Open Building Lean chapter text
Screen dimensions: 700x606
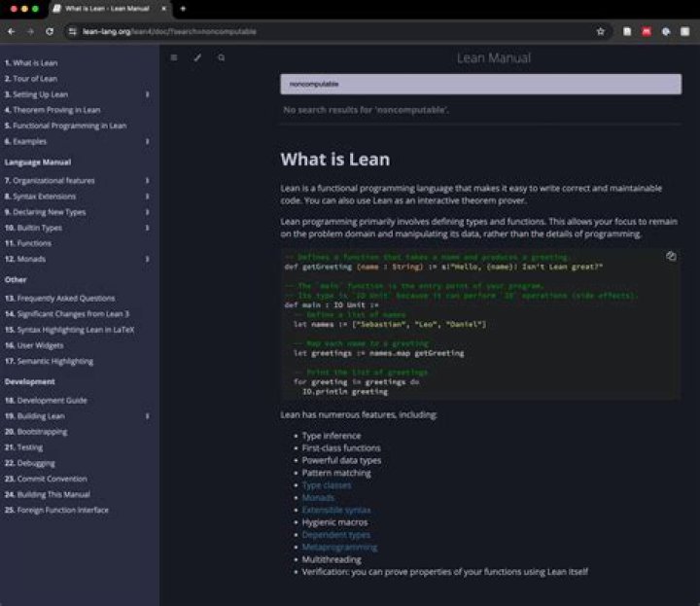pos(35,416)
